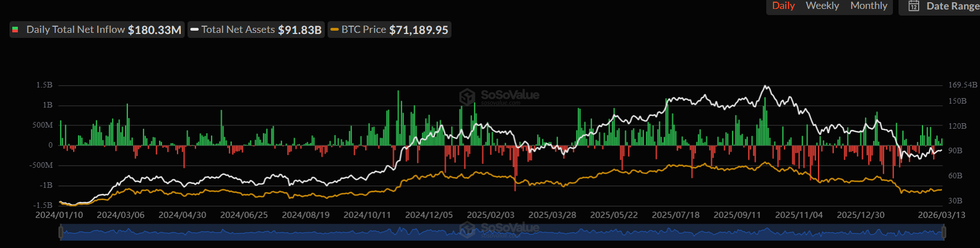Viewport: 980px width, 248px height.
Task: Click the blue timeline navigator overview area
Action: [x=502, y=232]
